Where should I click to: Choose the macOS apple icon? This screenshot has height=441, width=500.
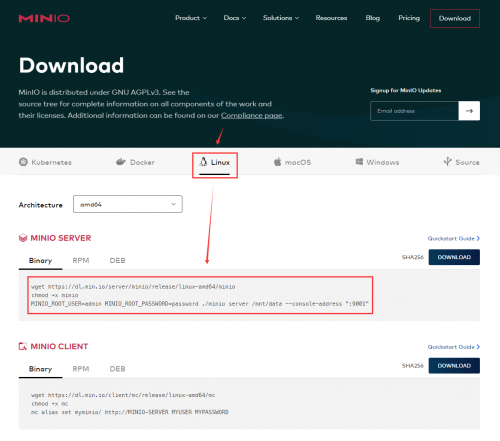tap(277, 162)
